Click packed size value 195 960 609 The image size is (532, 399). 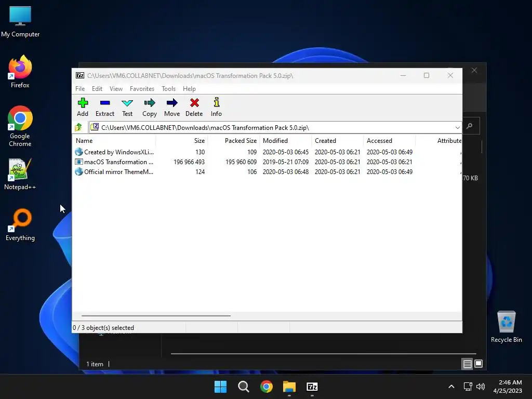[241, 162]
